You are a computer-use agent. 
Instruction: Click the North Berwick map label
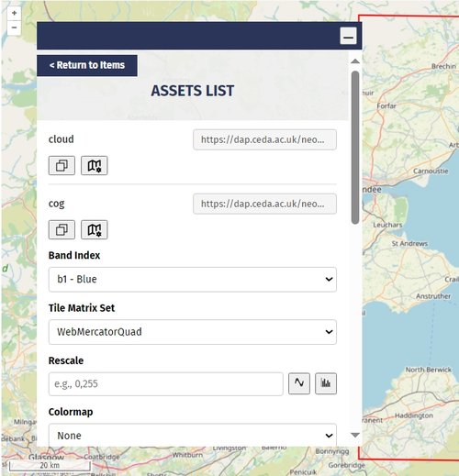coord(429,370)
